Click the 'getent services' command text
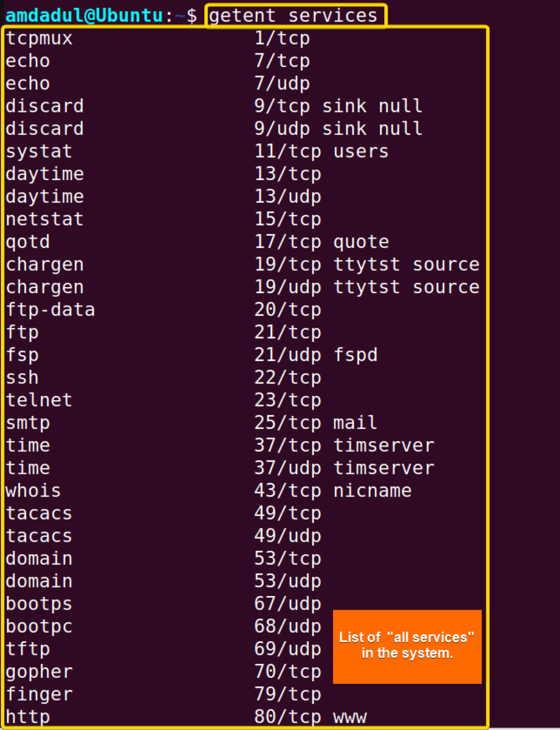 click(293, 16)
